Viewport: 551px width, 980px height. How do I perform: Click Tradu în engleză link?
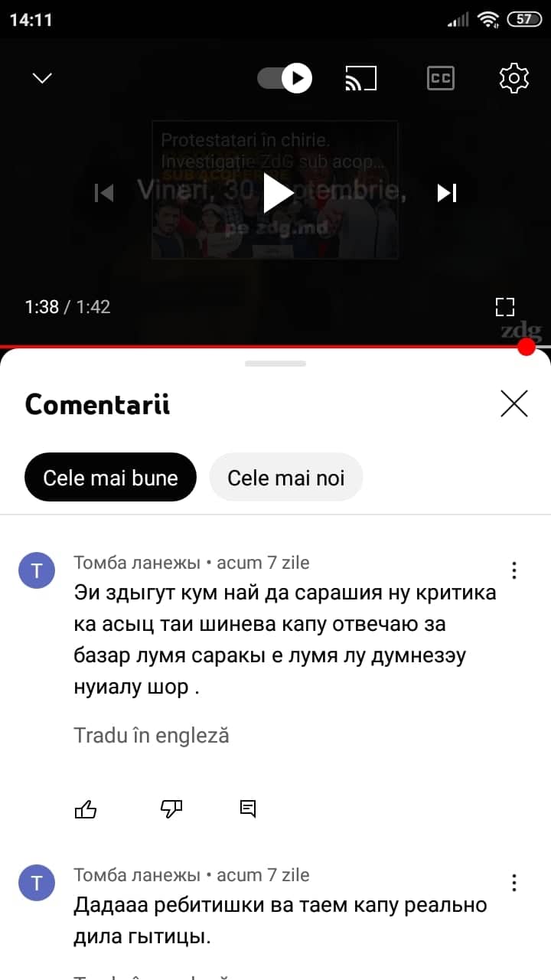coord(152,736)
